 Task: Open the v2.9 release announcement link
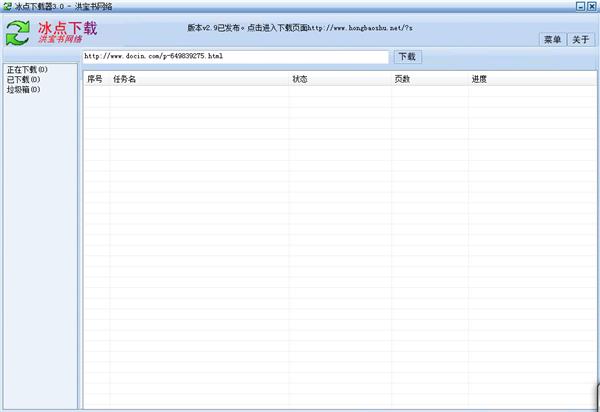coord(300,28)
